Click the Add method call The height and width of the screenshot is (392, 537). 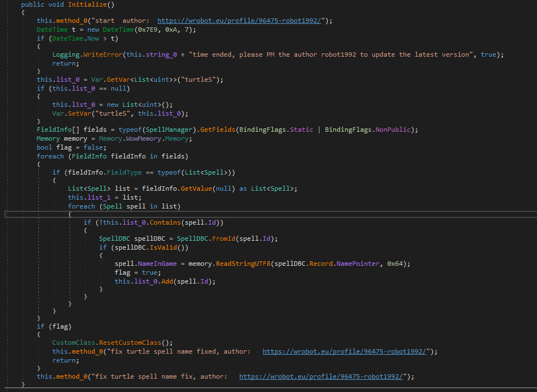pos(167,281)
